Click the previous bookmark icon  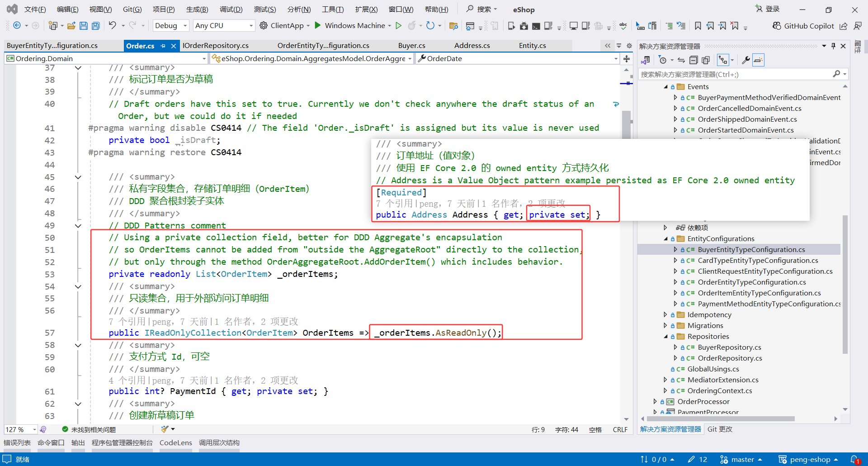point(710,26)
